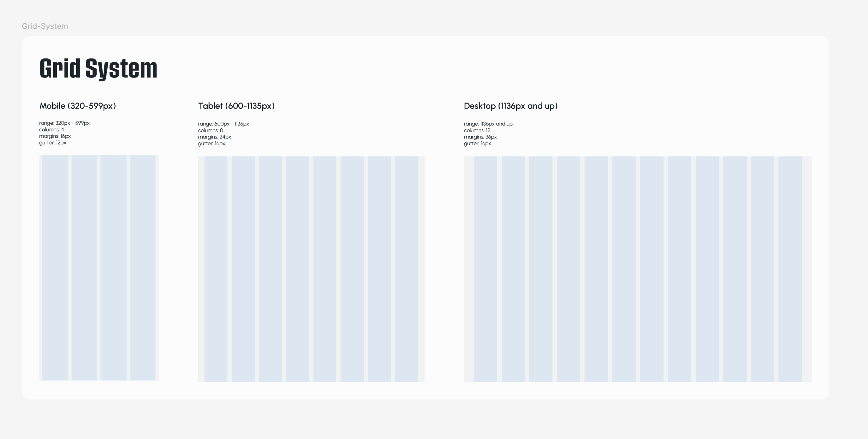Select the first column of the desktop grid
This screenshot has height=439, width=868.
click(485, 269)
